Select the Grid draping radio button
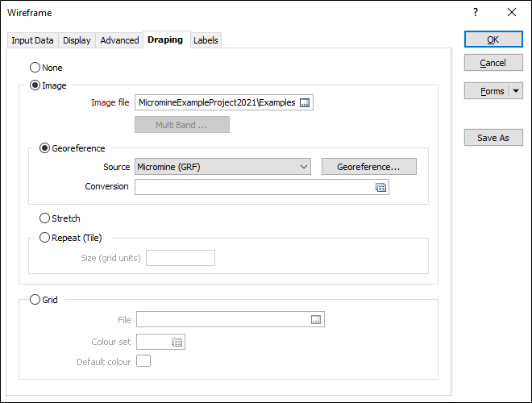Viewport: 532px width, 403px height. 35,300
